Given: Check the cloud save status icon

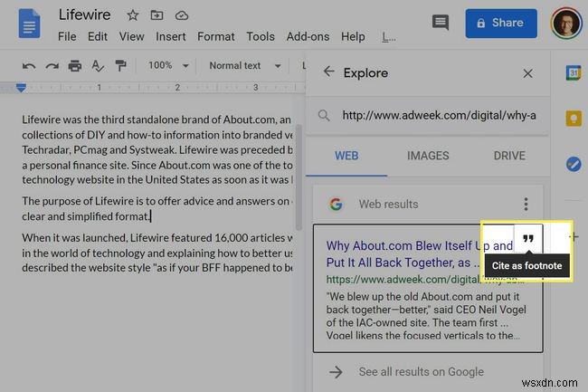Looking at the screenshot, I should 182,15.
